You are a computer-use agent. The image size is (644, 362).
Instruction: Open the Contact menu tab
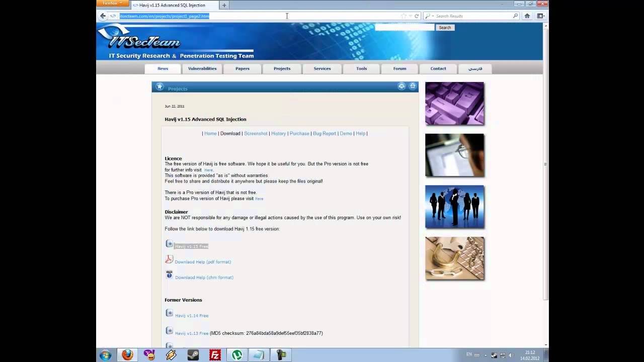click(x=438, y=68)
